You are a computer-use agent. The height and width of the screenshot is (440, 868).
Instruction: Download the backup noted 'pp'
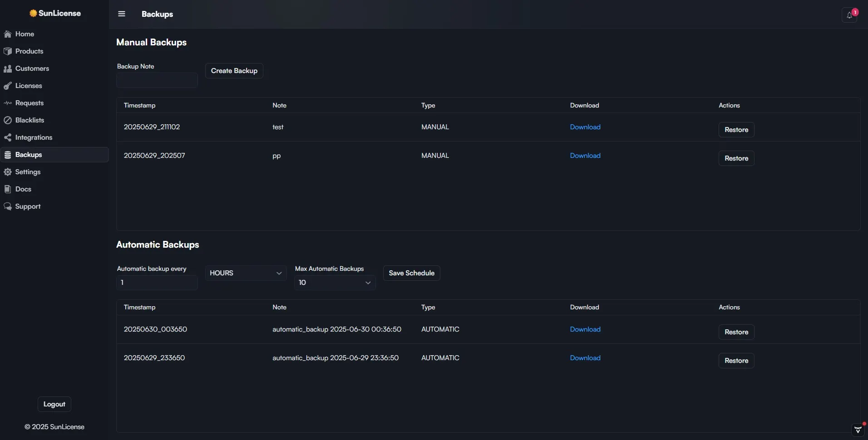[x=585, y=156]
